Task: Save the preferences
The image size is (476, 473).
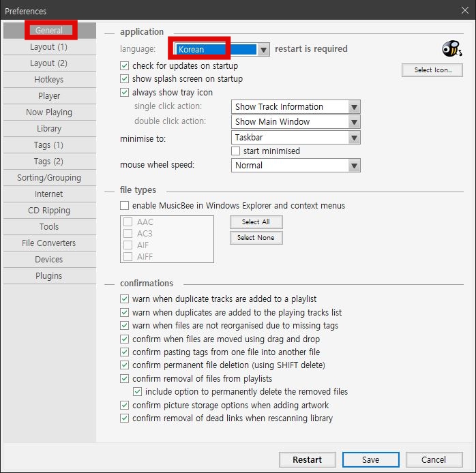Action: (371, 459)
